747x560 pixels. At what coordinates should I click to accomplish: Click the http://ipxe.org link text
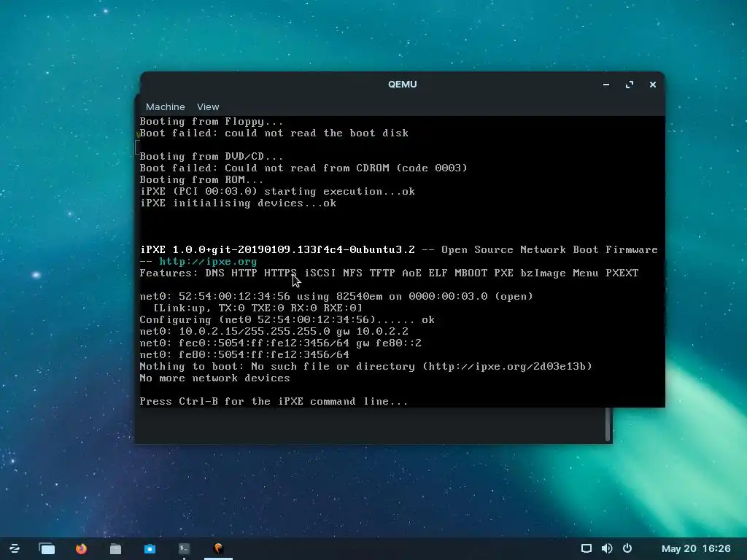[208, 262]
